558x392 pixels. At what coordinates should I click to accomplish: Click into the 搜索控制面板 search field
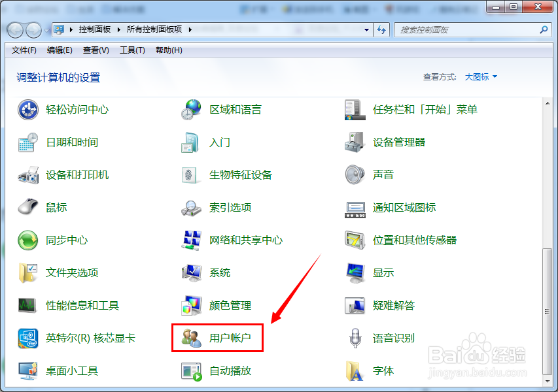[x=466, y=30]
